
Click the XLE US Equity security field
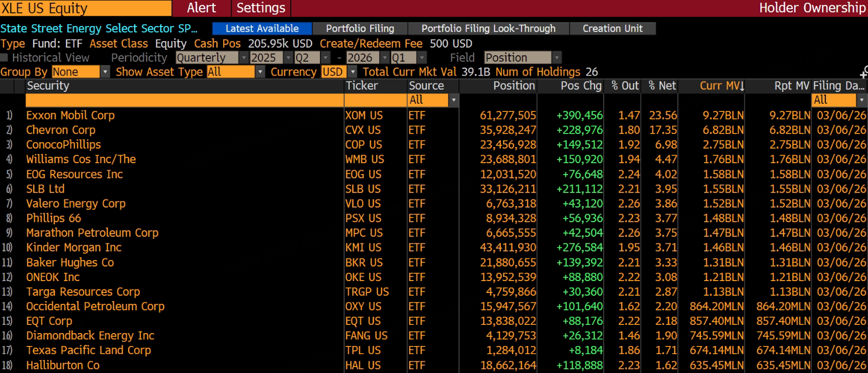(85, 8)
